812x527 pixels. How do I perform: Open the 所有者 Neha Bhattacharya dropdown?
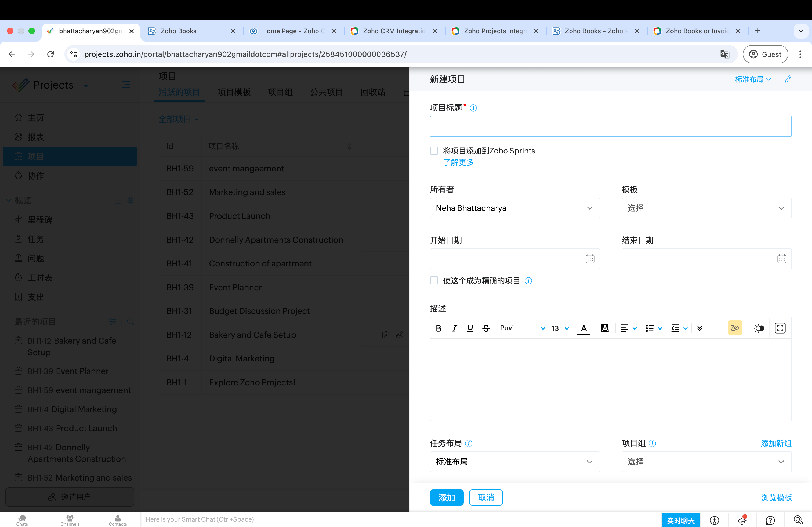514,208
